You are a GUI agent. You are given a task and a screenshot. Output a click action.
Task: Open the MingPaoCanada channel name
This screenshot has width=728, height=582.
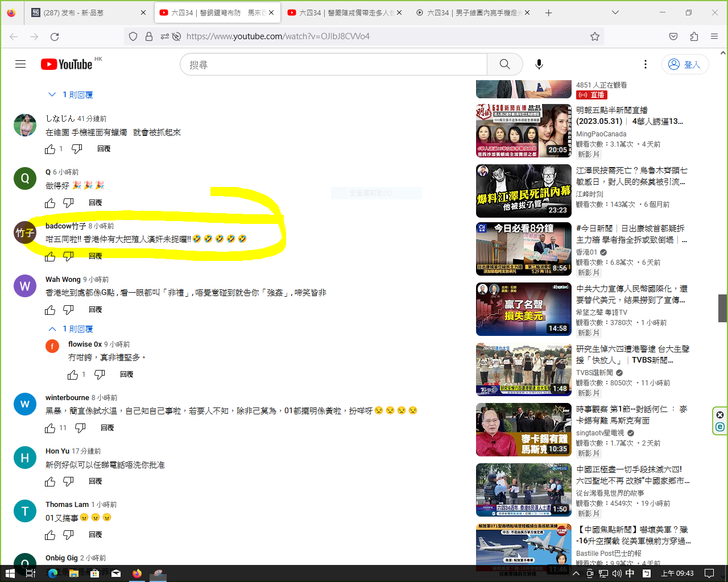[x=601, y=134]
